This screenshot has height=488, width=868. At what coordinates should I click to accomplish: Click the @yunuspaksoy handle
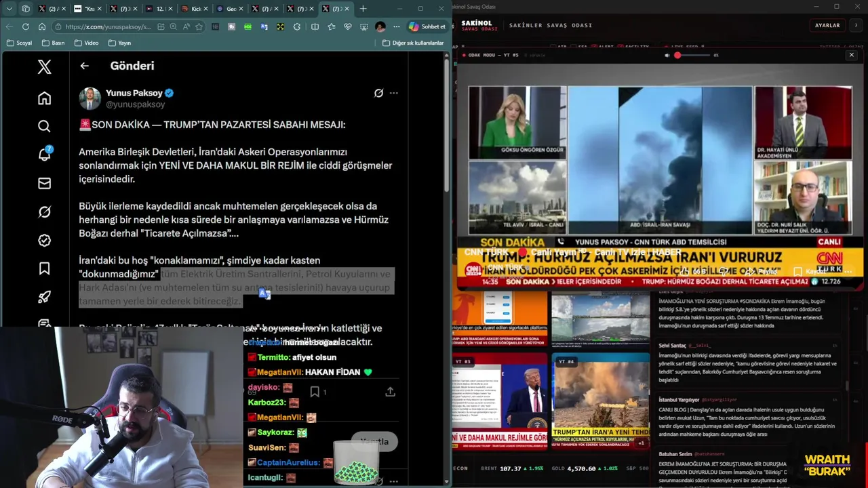coord(135,104)
